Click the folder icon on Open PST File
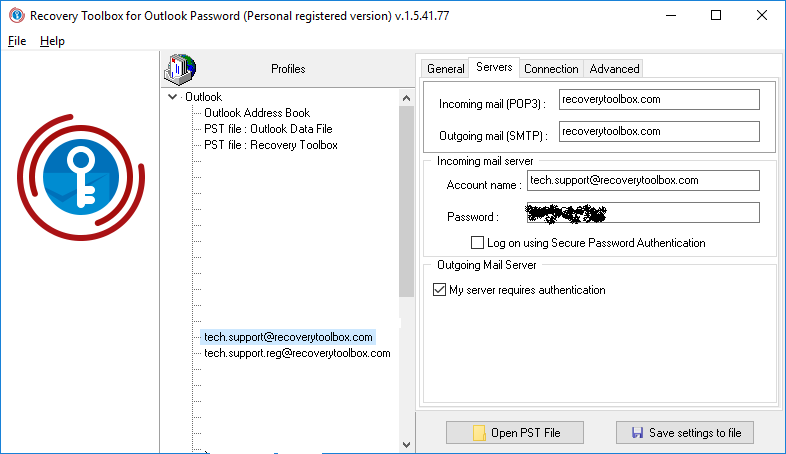 pyautogui.click(x=479, y=433)
